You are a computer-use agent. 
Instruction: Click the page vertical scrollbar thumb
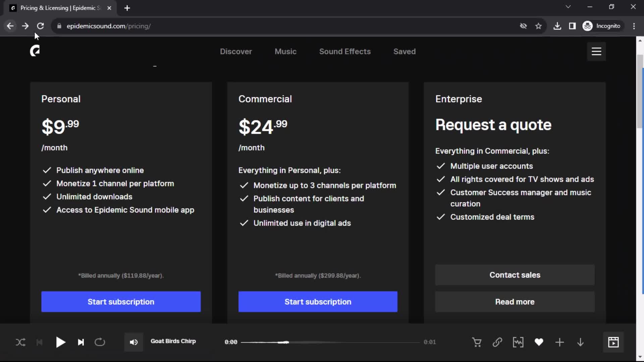[640, 91]
